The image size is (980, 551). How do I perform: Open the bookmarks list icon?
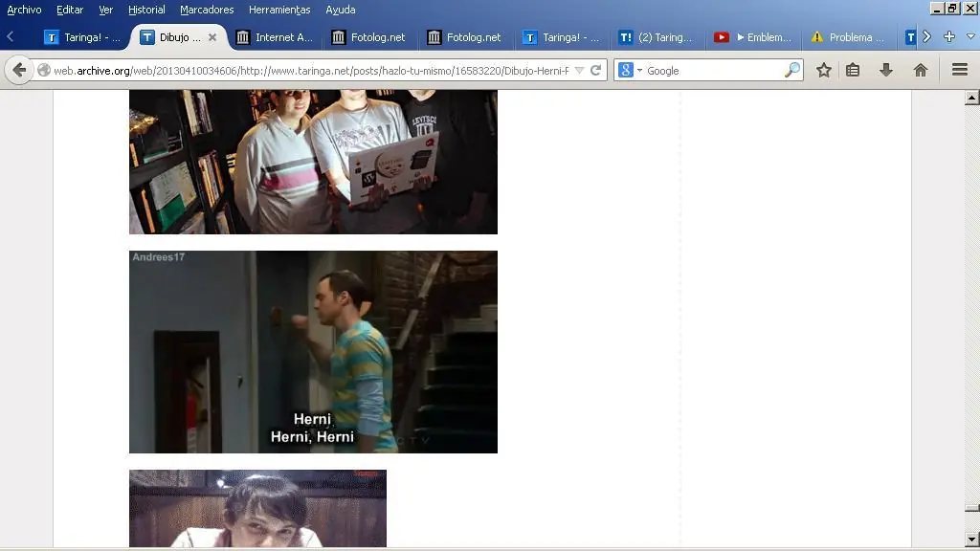853,70
